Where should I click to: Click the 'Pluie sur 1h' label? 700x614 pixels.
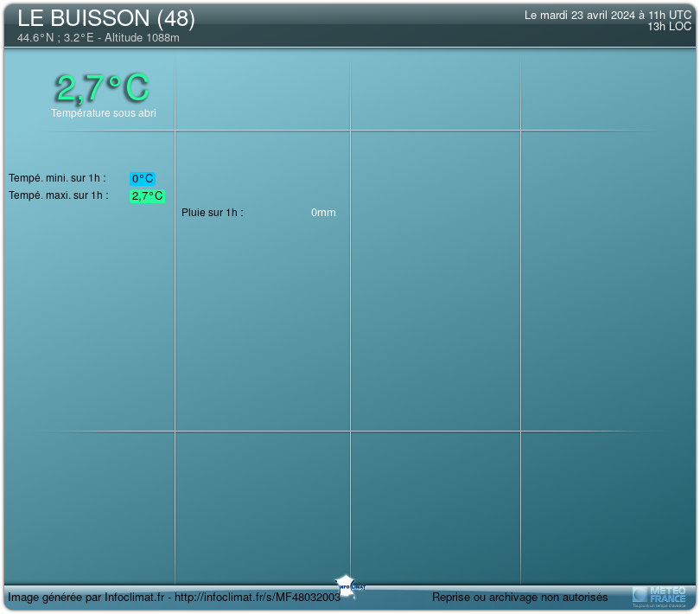click(213, 213)
